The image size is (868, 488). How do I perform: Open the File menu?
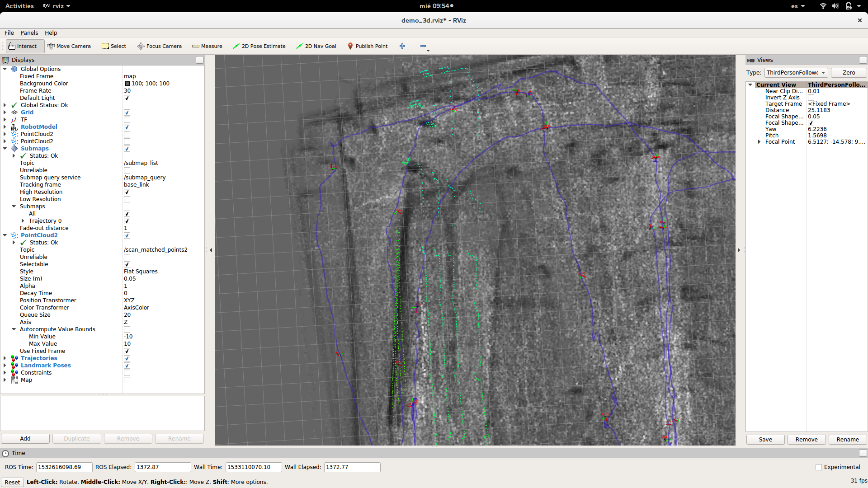point(9,33)
